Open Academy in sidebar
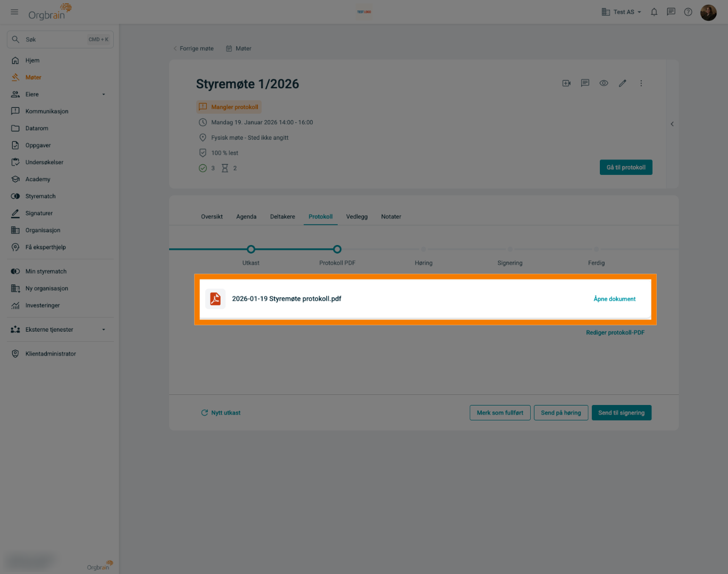Viewport: 728px width, 574px height. pyautogui.click(x=38, y=180)
